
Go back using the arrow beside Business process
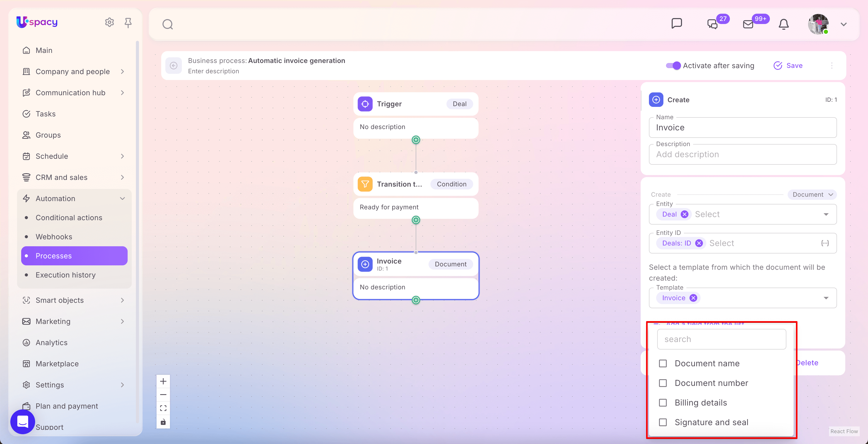coord(174,65)
